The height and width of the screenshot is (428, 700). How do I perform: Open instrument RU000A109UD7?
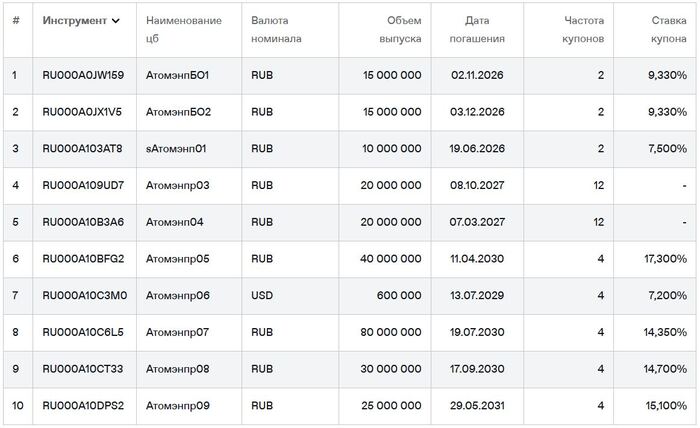point(83,185)
